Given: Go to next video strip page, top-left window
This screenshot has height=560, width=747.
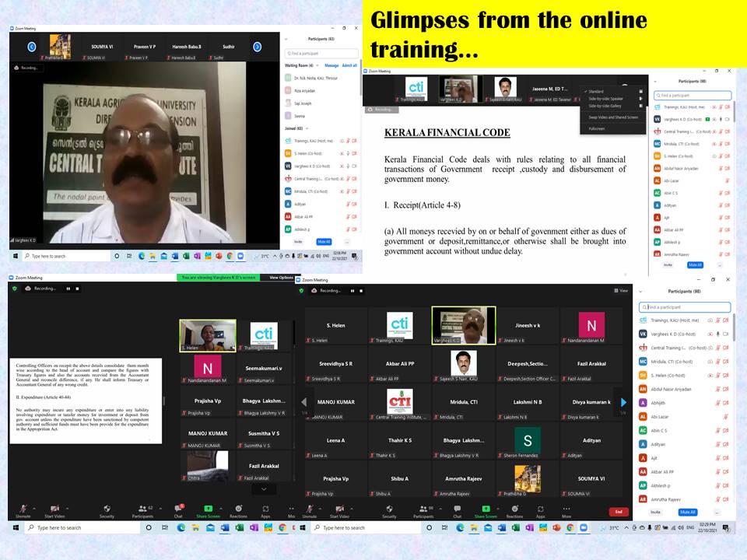Looking at the screenshot, I should pos(258,47).
